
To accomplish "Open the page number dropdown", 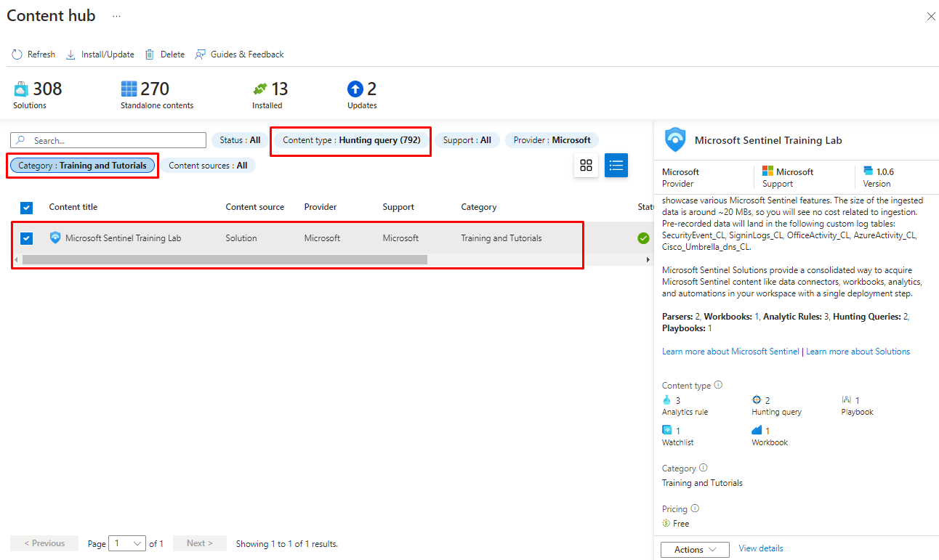I will (x=128, y=543).
